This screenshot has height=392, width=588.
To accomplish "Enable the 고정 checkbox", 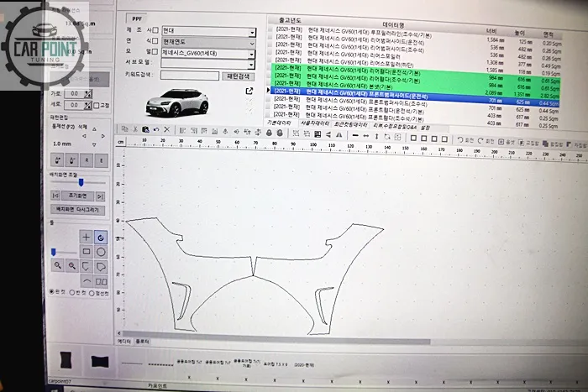I will (96, 106).
